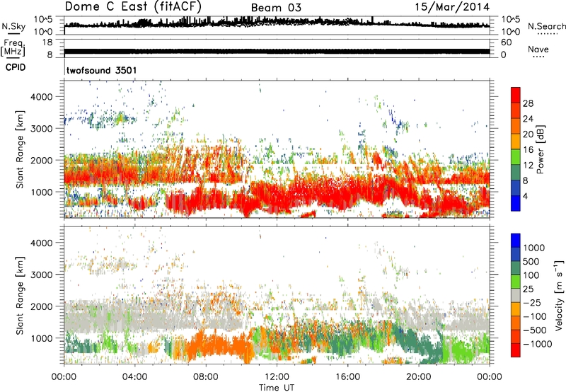Click the red top segment of Power colorbar
This screenshot has width=566, height=392.
coord(516,95)
